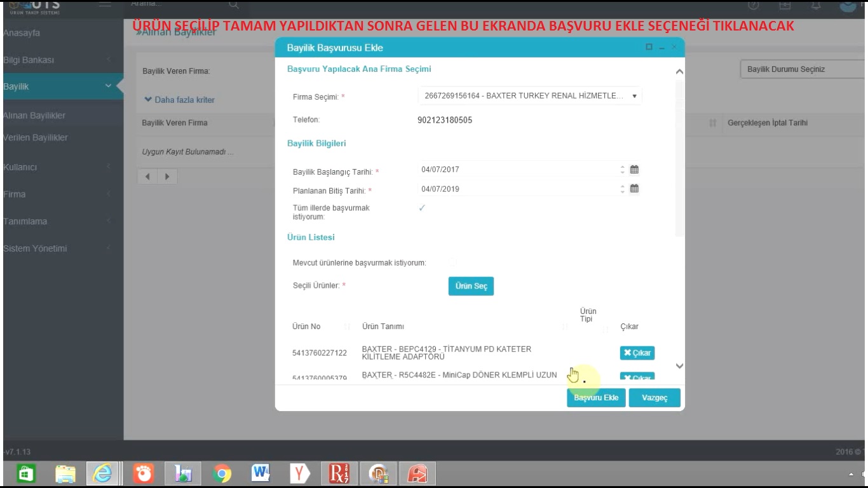868x488 pixels.
Task: Cancel the dialog with Vazgeç
Action: pos(654,398)
